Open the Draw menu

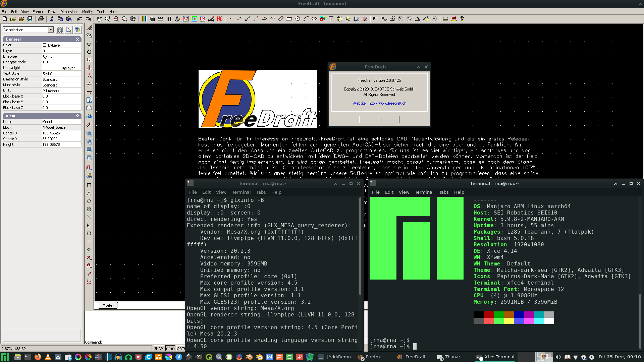tap(52, 12)
